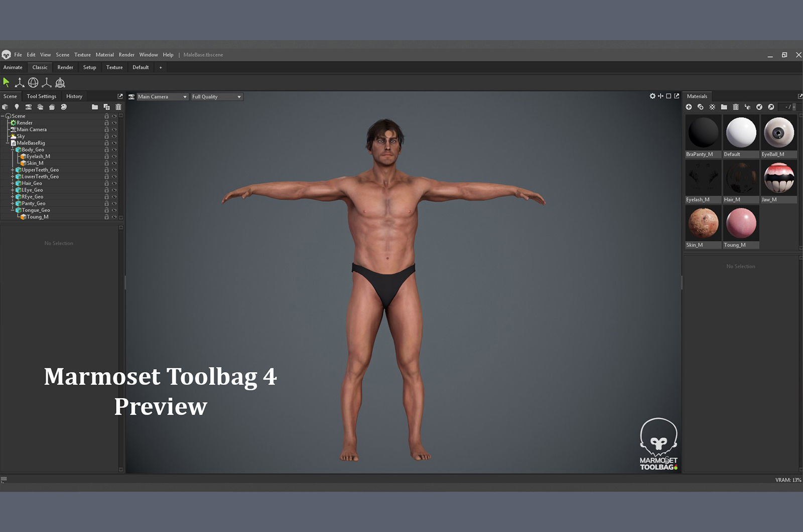Export material using outward arrow icon
This screenshot has width=803, height=532.
click(x=771, y=107)
